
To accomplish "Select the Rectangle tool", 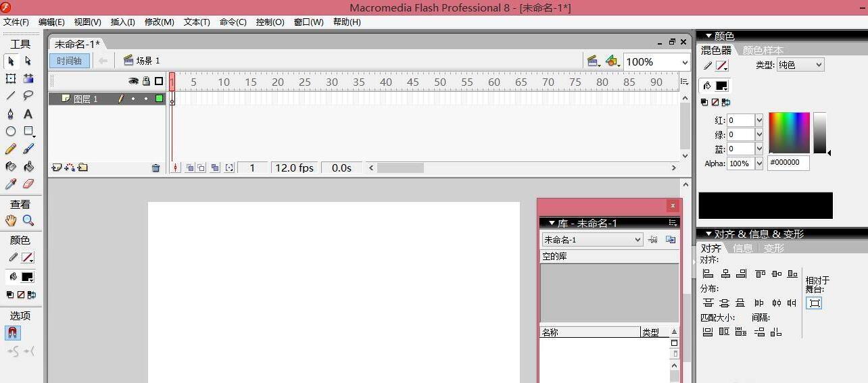I will point(28,131).
